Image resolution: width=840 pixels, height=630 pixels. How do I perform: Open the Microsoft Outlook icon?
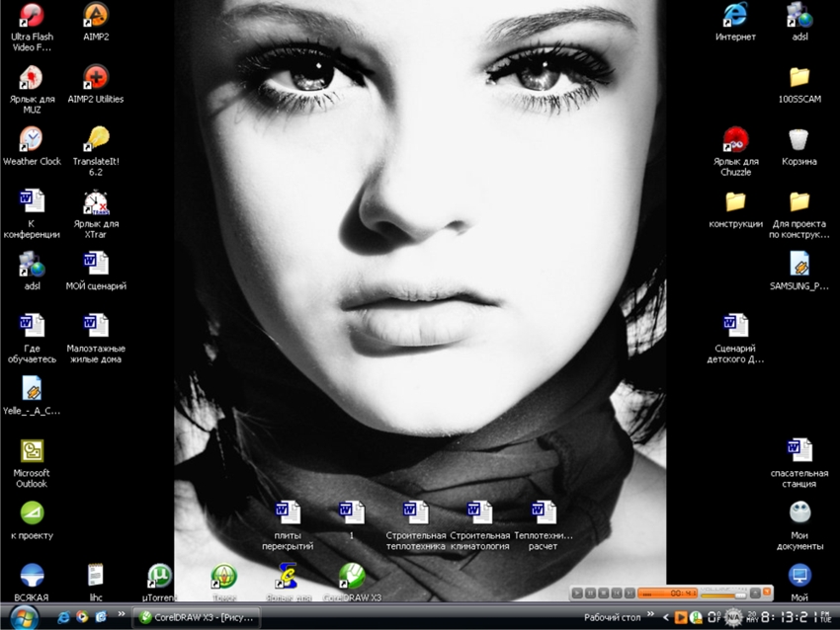(x=32, y=463)
